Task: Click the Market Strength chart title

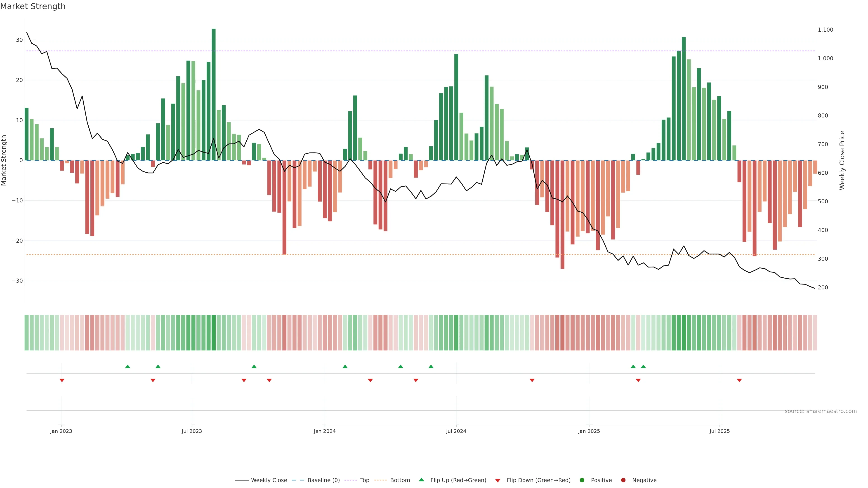Action: pos(33,6)
